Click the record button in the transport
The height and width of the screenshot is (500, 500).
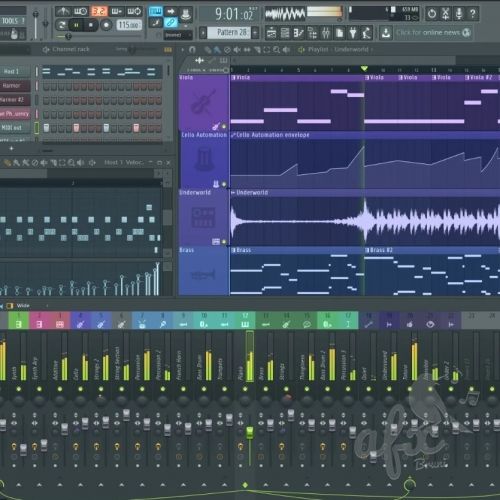tap(106, 25)
